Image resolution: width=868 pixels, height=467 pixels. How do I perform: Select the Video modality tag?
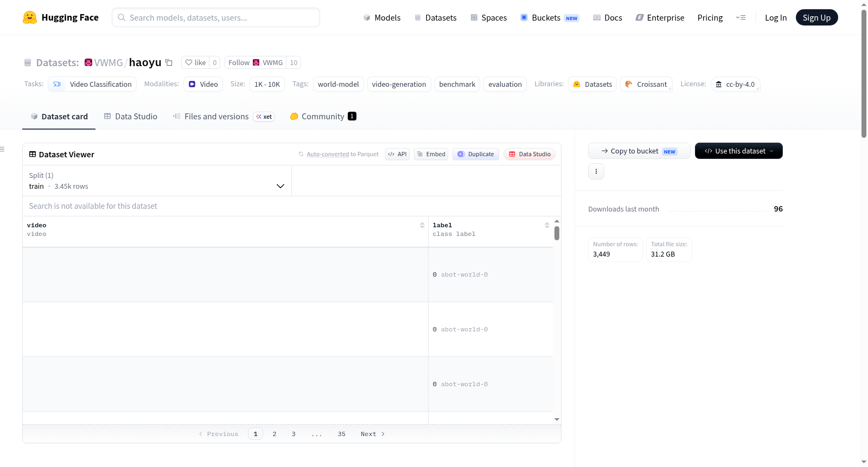(203, 84)
